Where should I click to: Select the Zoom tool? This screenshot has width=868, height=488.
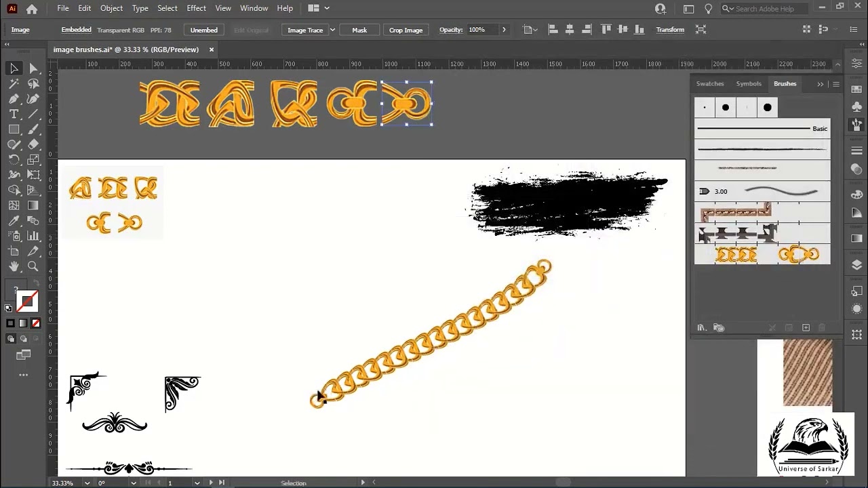pyautogui.click(x=33, y=266)
